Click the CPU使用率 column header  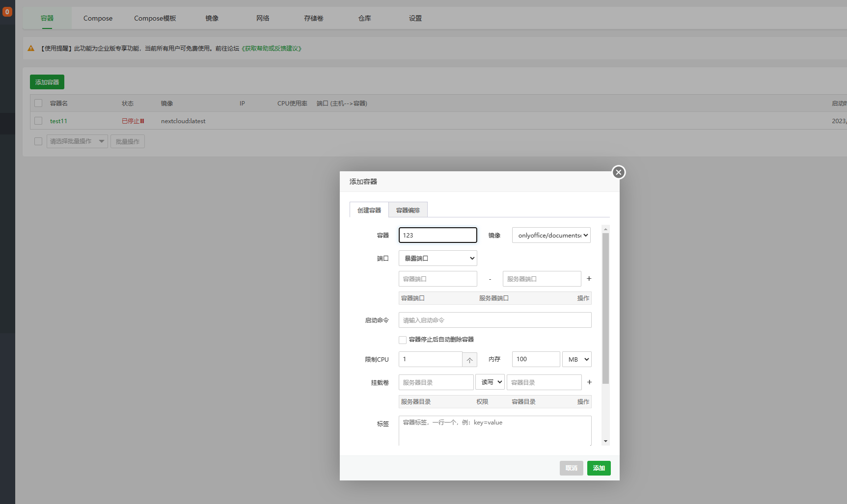click(x=292, y=104)
